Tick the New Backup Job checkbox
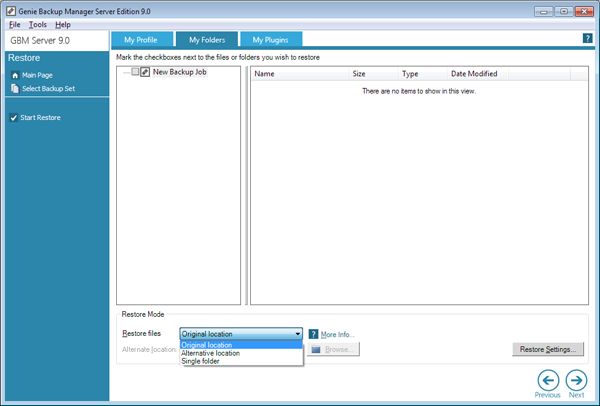The image size is (600, 406). [135, 72]
